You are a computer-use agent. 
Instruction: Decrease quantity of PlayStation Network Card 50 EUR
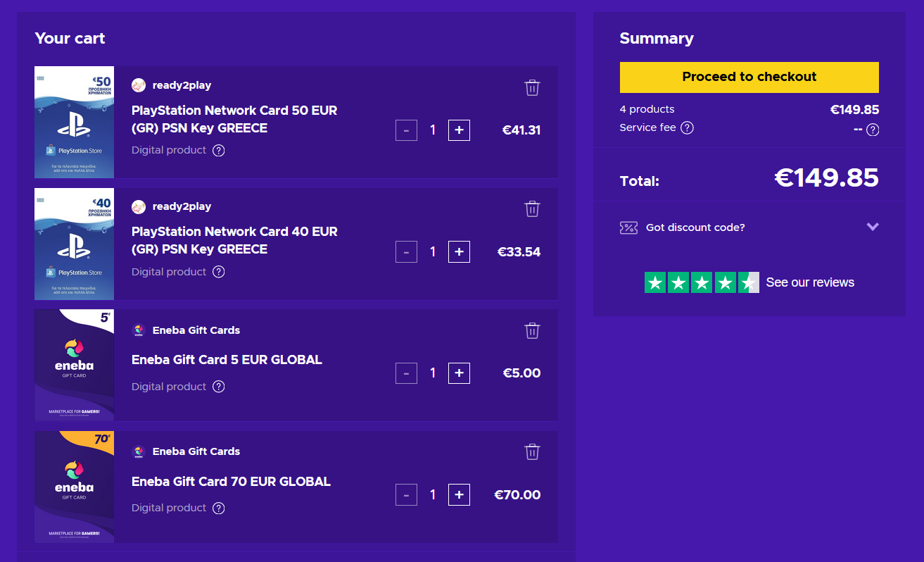click(406, 130)
